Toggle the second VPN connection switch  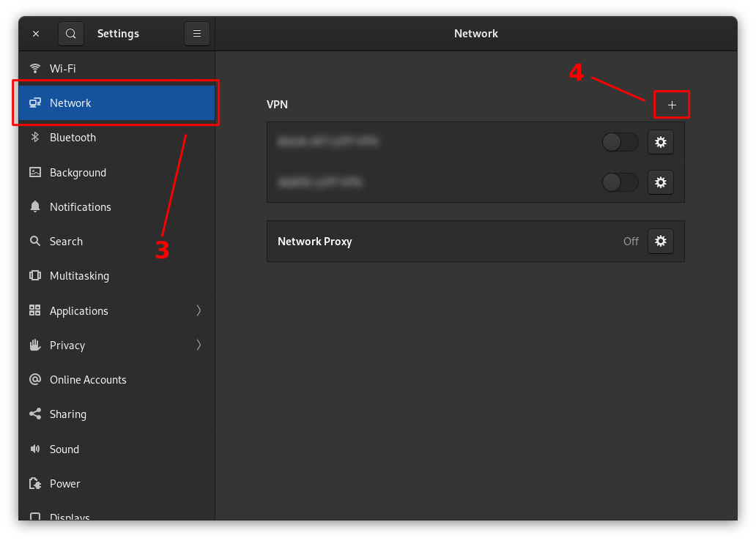(620, 182)
